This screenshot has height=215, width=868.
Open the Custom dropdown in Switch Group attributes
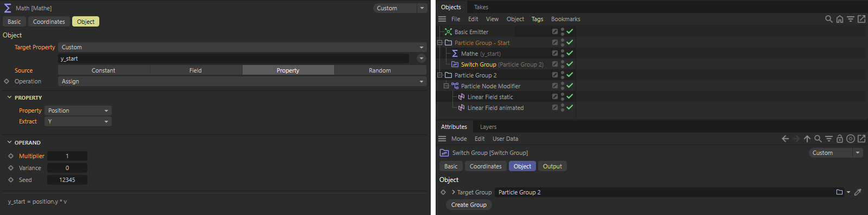[x=835, y=153]
